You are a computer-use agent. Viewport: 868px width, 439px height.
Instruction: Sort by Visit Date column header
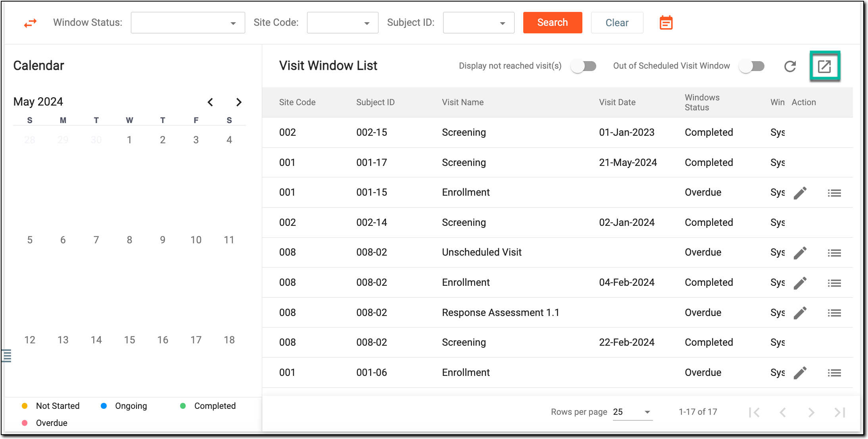click(617, 102)
